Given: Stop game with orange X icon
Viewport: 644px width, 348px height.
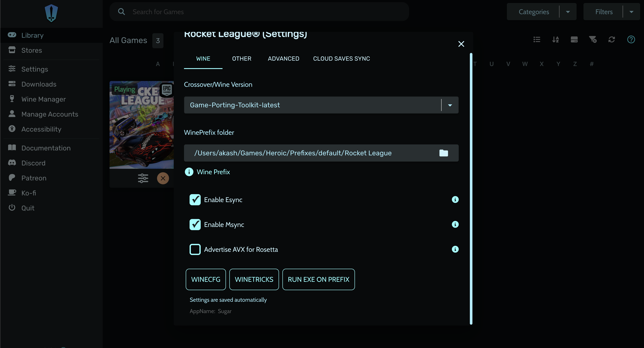Looking at the screenshot, I should (163, 178).
